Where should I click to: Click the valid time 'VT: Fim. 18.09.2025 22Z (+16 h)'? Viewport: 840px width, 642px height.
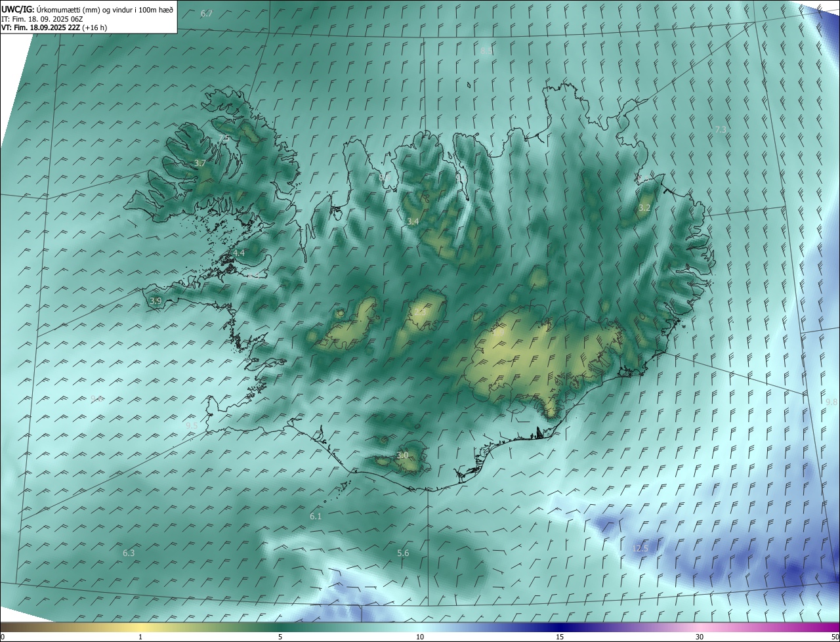coord(54,28)
